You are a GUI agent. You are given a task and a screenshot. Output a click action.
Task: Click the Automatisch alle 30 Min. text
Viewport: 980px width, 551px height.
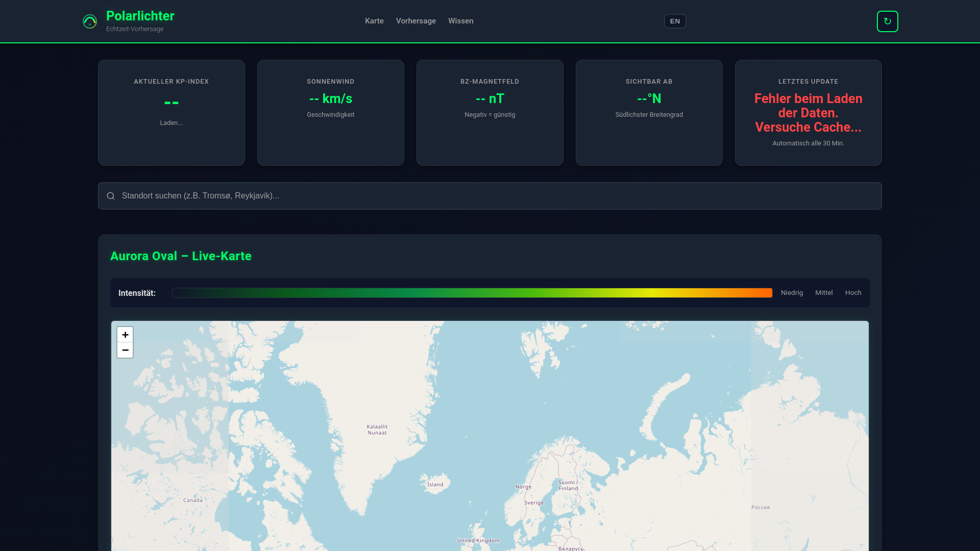click(x=808, y=143)
